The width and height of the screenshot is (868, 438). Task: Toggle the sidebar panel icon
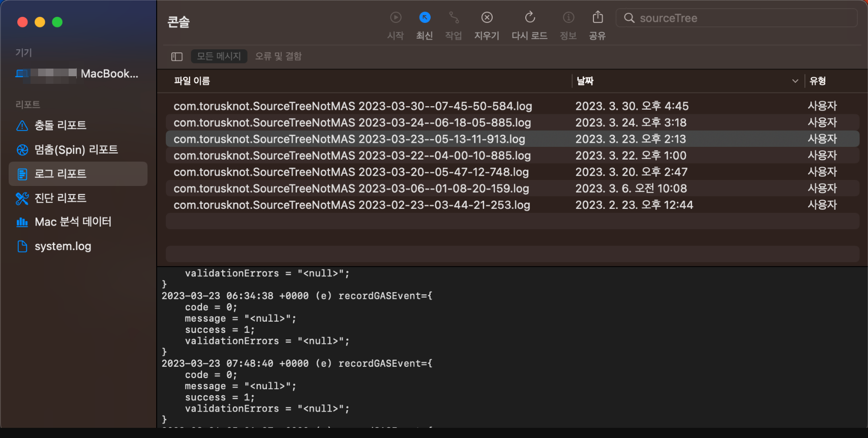tap(177, 56)
